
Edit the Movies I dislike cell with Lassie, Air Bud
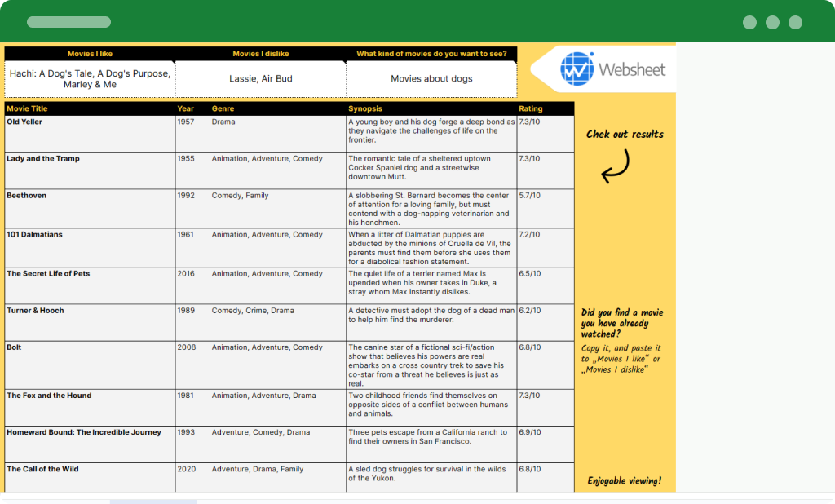click(x=261, y=79)
